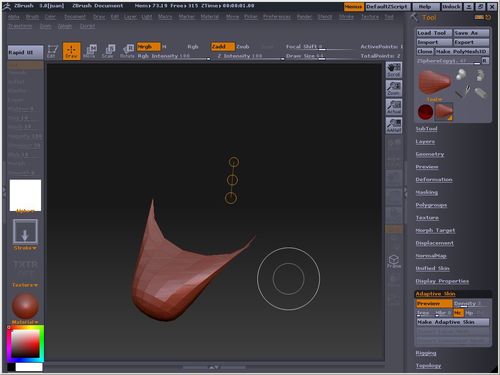The height and width of the screenshot is (375, 500).
Task: Expand the Display Properties subpalette
Action: coord(442,281)
